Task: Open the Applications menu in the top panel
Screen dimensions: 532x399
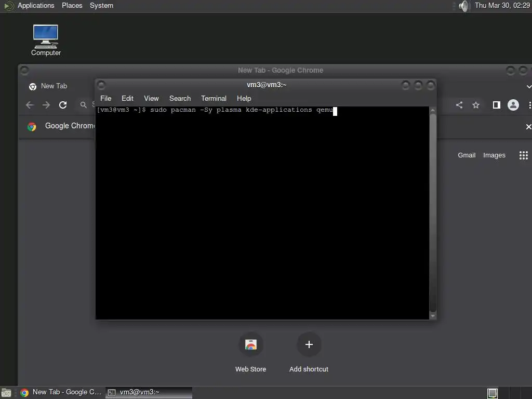Action: [x=36, y=5]
